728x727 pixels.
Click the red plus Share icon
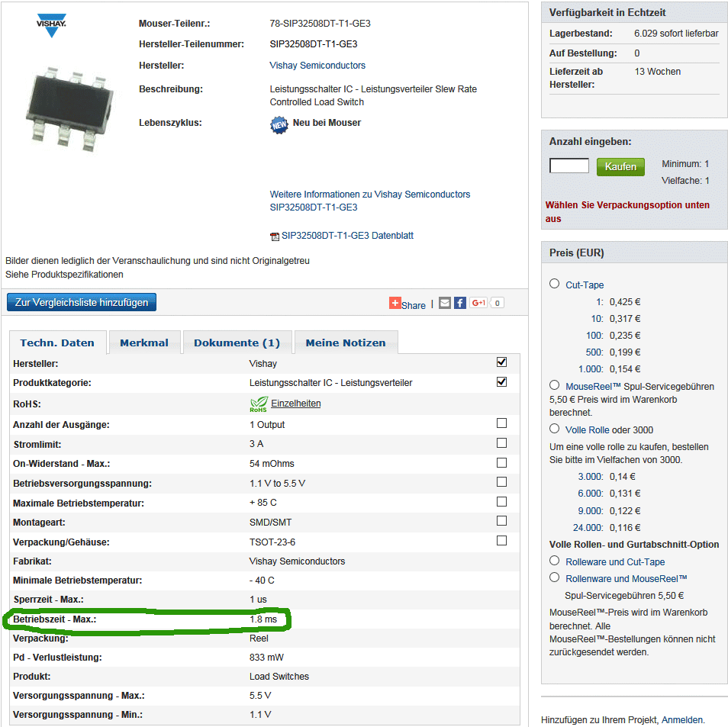tap(395, 303)
